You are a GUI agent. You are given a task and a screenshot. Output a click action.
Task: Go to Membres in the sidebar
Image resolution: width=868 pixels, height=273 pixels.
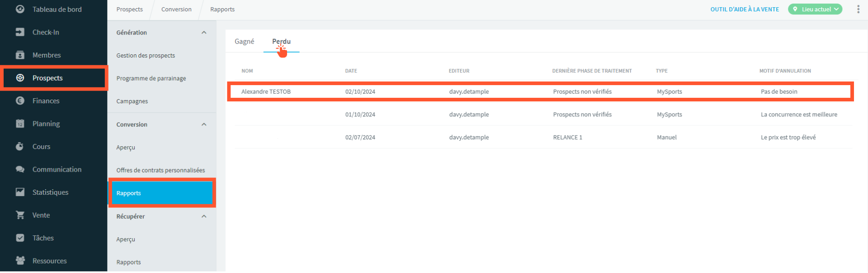[47, 55]
